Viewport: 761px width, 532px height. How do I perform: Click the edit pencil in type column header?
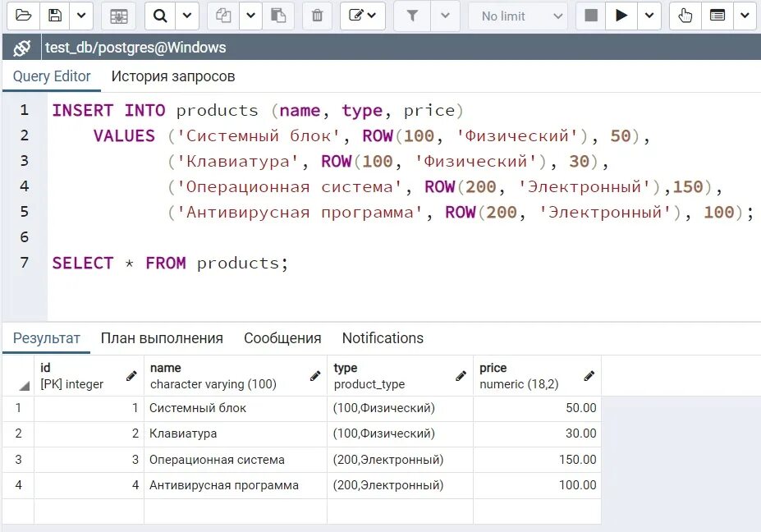point(461,376)
